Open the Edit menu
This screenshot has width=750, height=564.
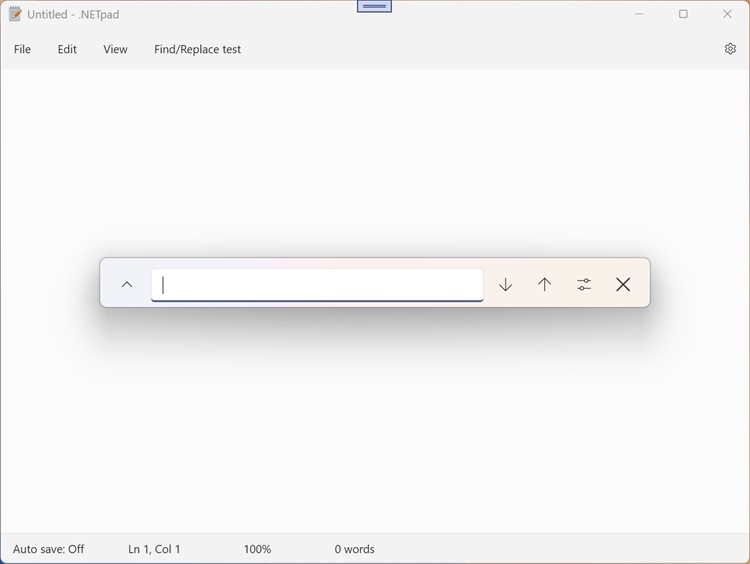tap(67, 49)
